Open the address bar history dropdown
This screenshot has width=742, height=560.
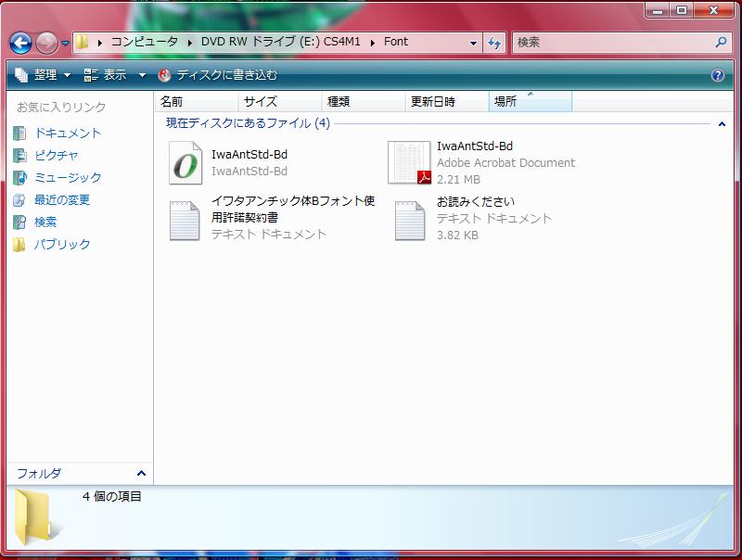(x=473, y=43)
